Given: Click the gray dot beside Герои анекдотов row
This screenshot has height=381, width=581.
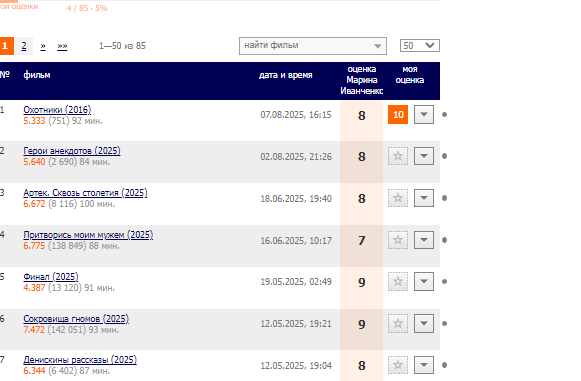Looking at the screenshot, I should coord(445,156).
